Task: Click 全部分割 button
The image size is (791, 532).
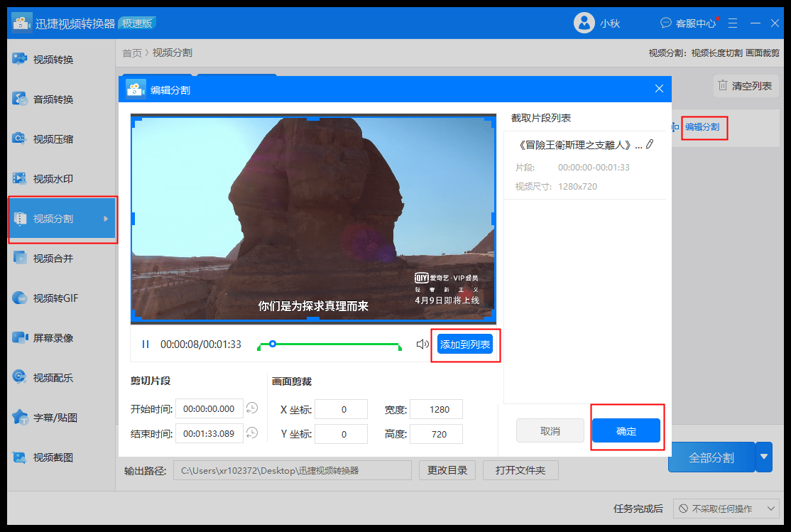Action: [x=711, y=457]
